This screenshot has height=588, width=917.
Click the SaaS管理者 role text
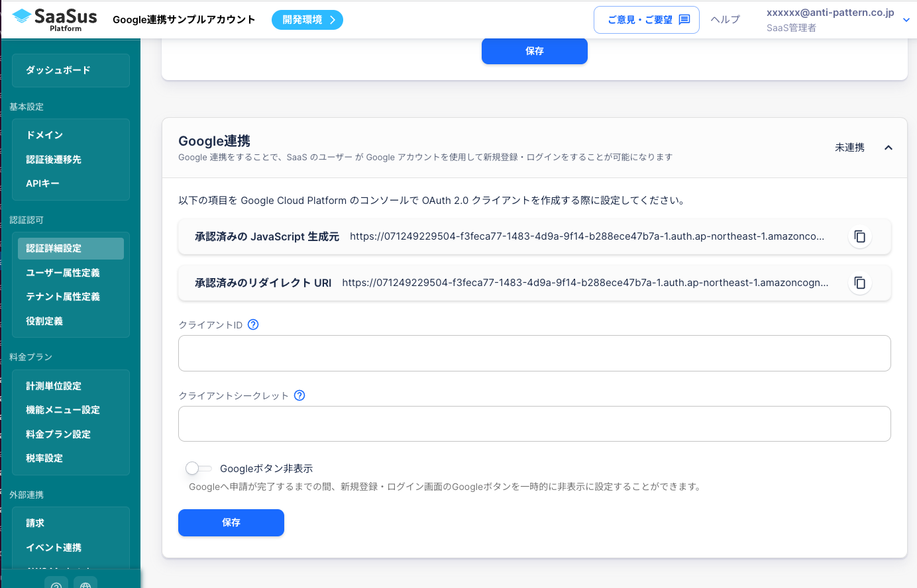tap(791, 28)
